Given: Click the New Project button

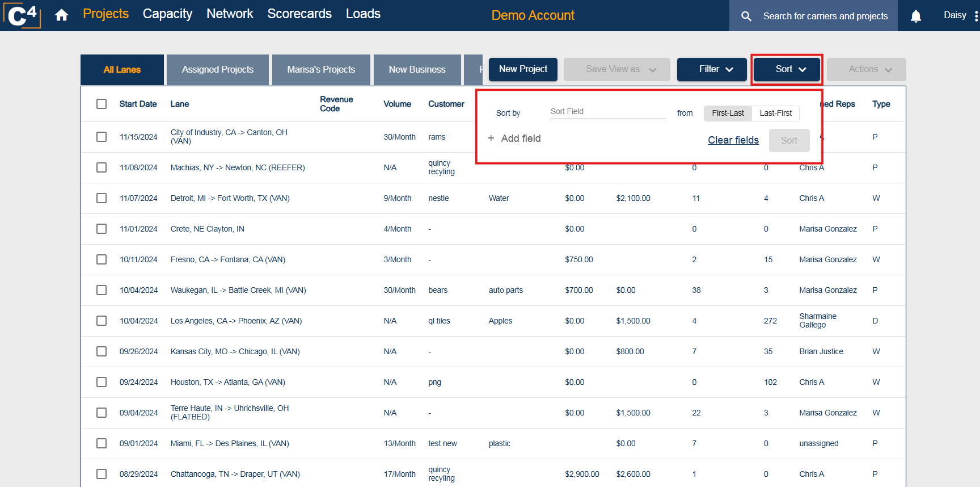Looking at the screenshot, I should [523, 69].
